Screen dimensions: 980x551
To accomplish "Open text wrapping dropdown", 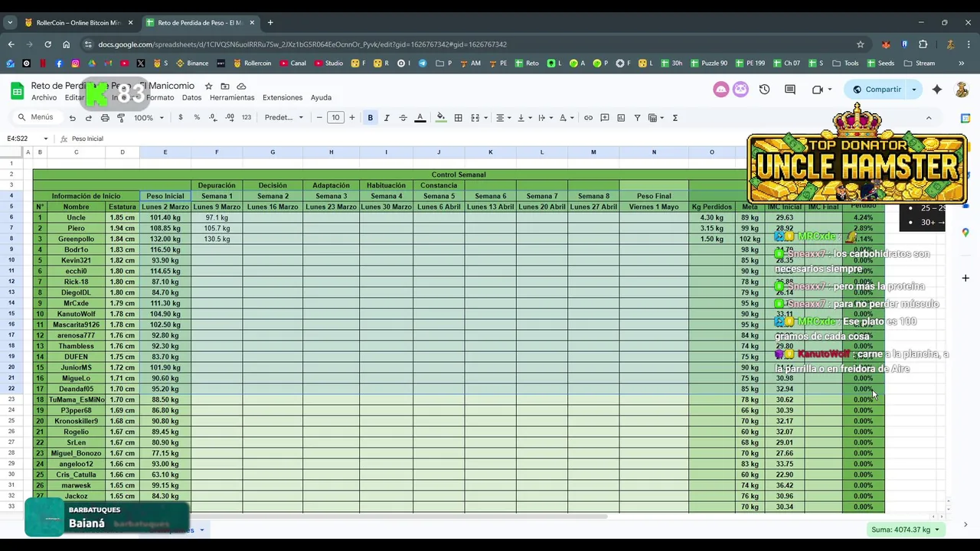I will [545, 118].
